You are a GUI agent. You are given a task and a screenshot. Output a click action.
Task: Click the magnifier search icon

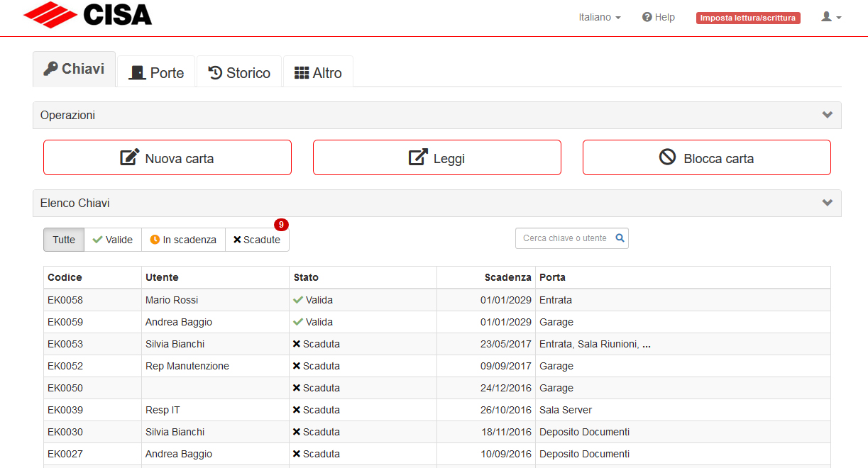click(620, 238)
